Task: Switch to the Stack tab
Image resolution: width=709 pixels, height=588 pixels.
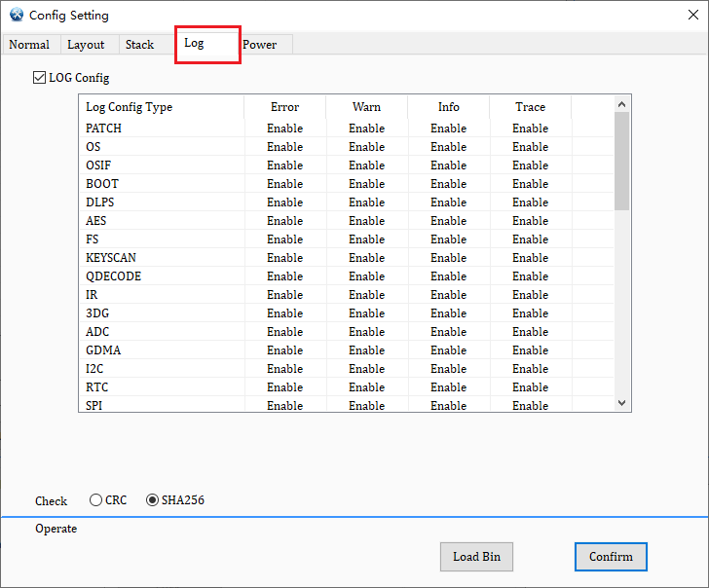Action: (139, 45)
